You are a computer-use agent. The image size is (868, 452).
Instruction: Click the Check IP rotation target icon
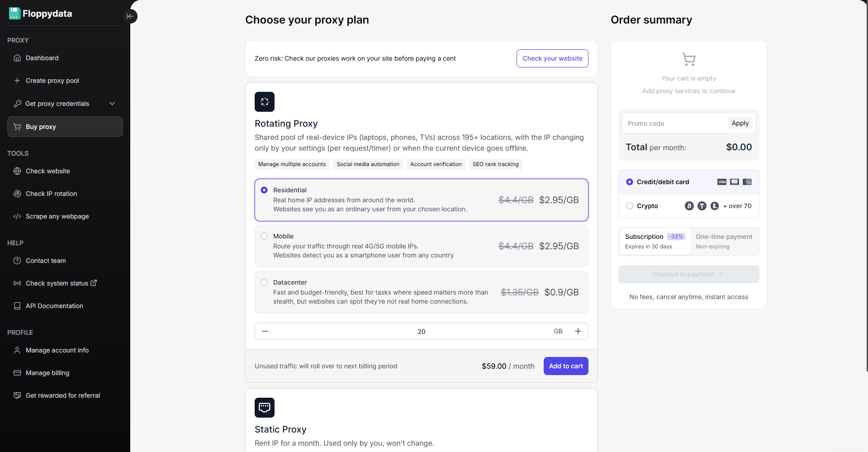click(17, 194)
